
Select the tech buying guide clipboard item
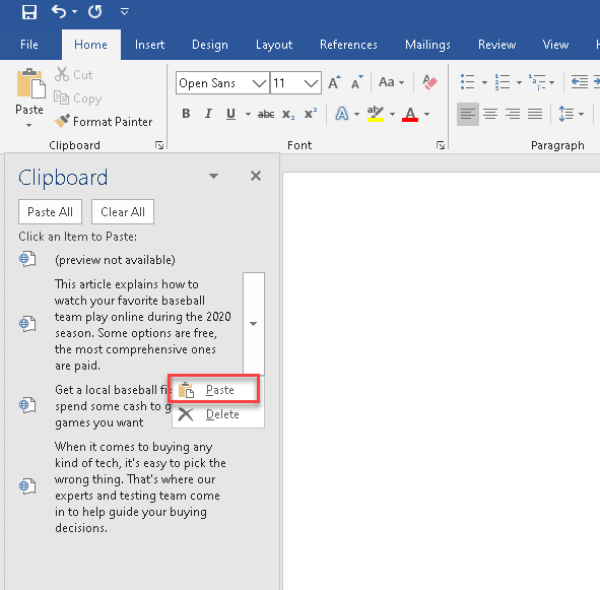pyautogui.click(x=140, y=487)
